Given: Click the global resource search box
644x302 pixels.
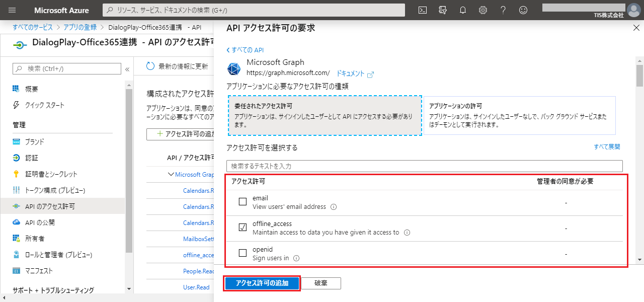Looking at the screenshot, I should [254, 10].
